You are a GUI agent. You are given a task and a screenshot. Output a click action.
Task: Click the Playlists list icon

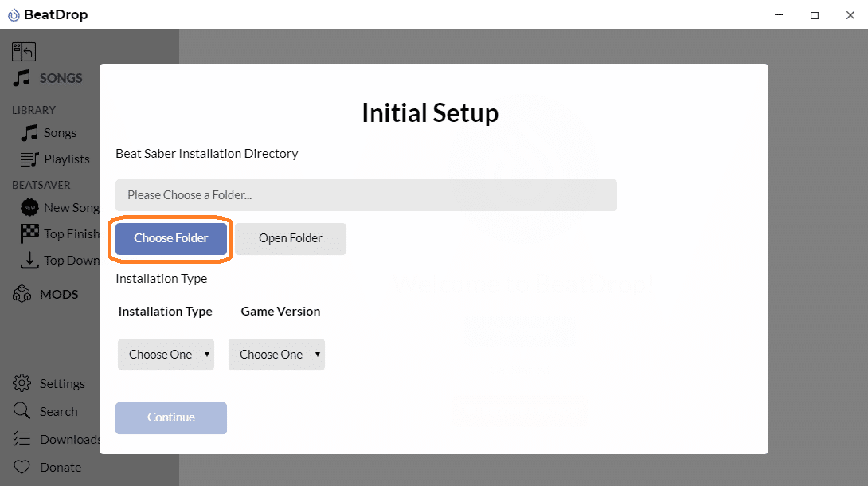29,159
